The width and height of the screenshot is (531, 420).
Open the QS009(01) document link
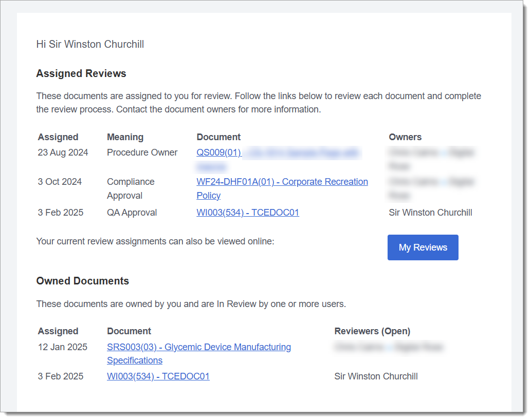coord(218,152)
